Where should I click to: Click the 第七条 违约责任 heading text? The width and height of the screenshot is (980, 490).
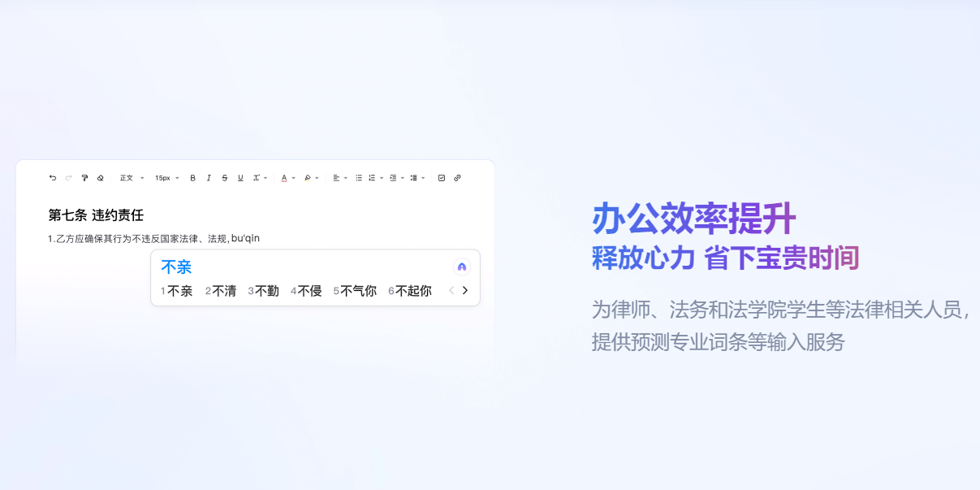pyautogui.click(x=96, y=215)
